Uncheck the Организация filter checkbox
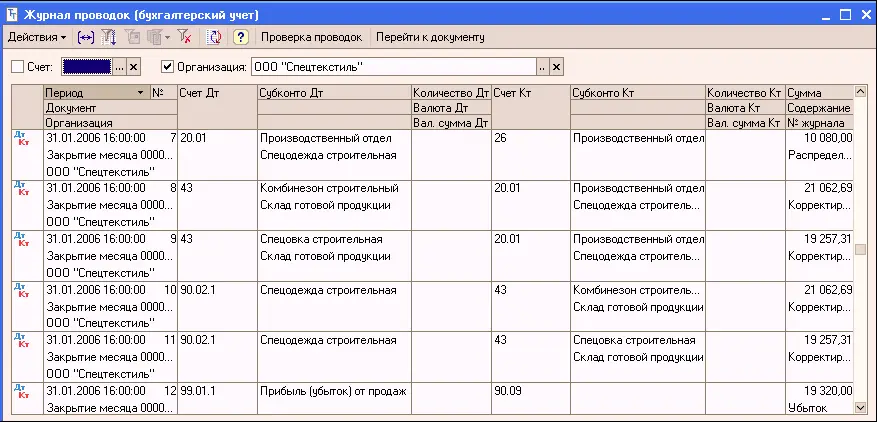The width and height of the screenshot is (877, 422). pos(167,67)
